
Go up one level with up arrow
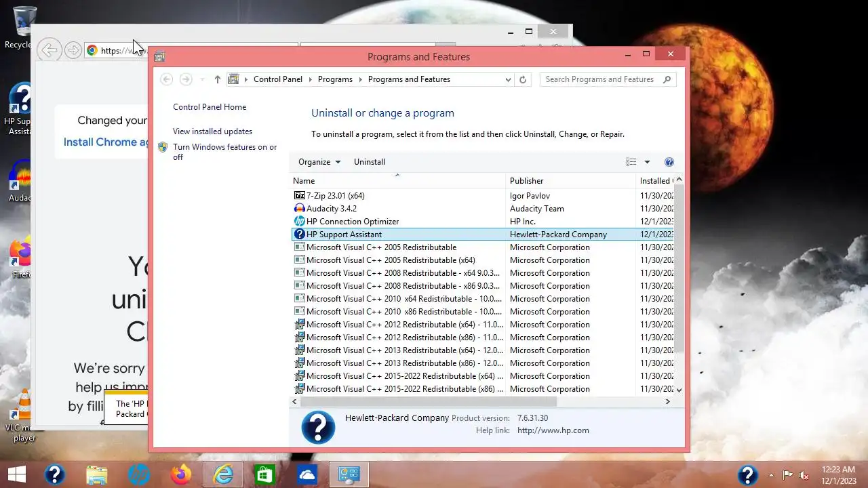tap(217, 79)
